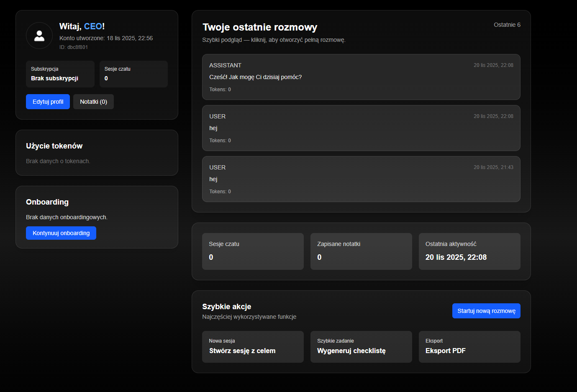
Task: Open profile editing via 'Edytuj profil'
Action: click(x=48, y=101)
